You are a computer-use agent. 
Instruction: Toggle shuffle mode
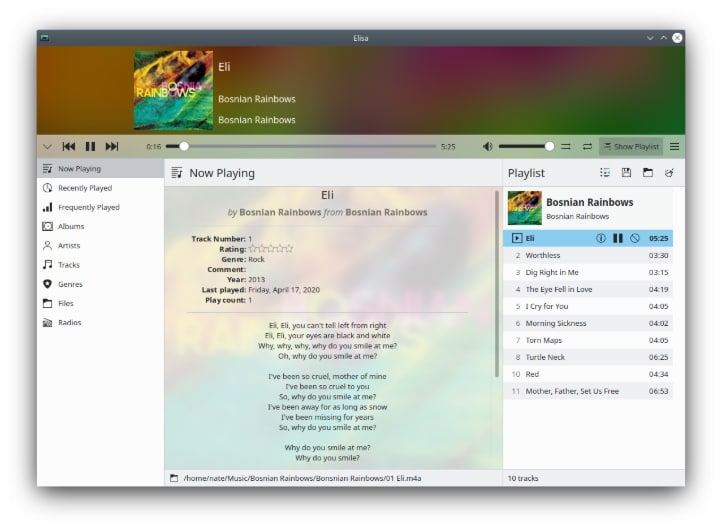(x=566, y=146)
